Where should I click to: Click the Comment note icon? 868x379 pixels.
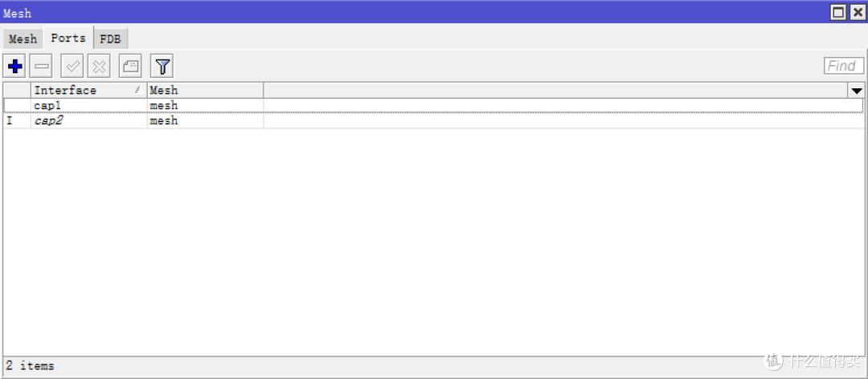coord(131,67)
